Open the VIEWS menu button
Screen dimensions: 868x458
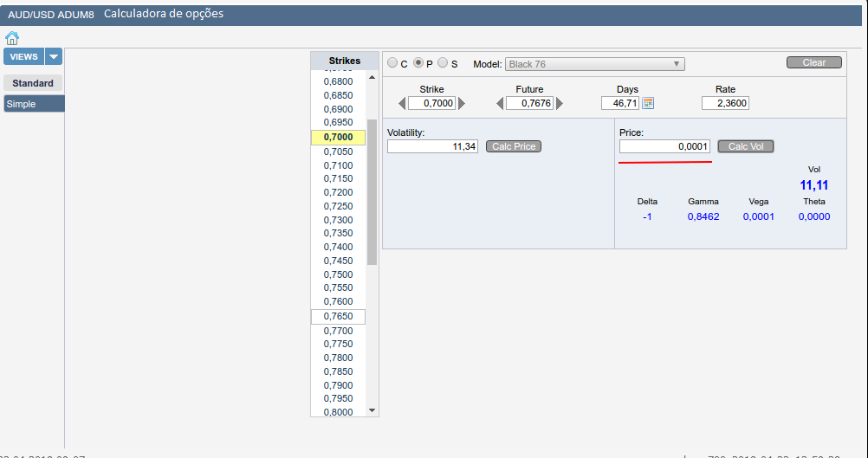(x=23, y=57)
